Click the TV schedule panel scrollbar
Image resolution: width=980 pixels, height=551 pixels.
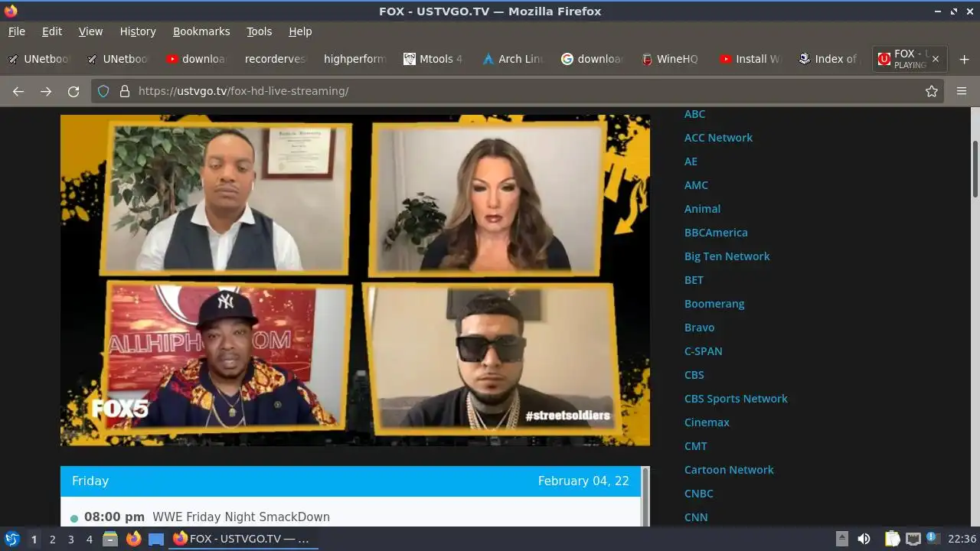(645, 496)
